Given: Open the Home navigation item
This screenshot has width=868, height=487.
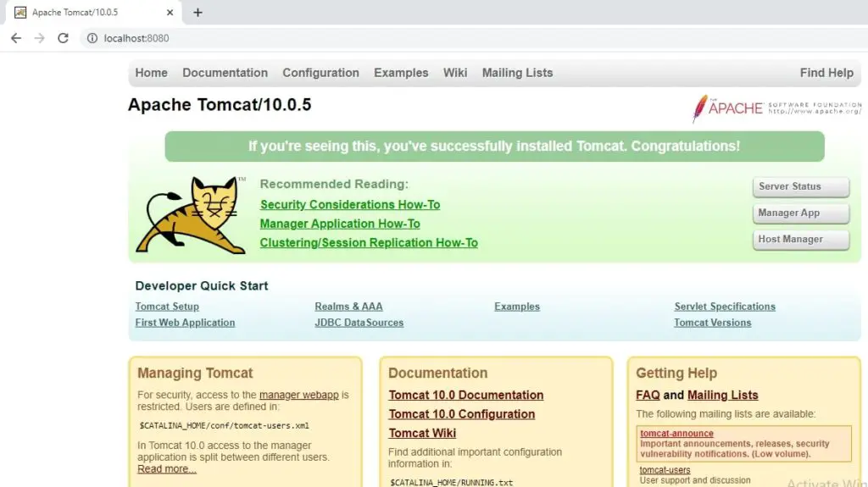Looking at the screenshot, I should [x=151, y=73].
